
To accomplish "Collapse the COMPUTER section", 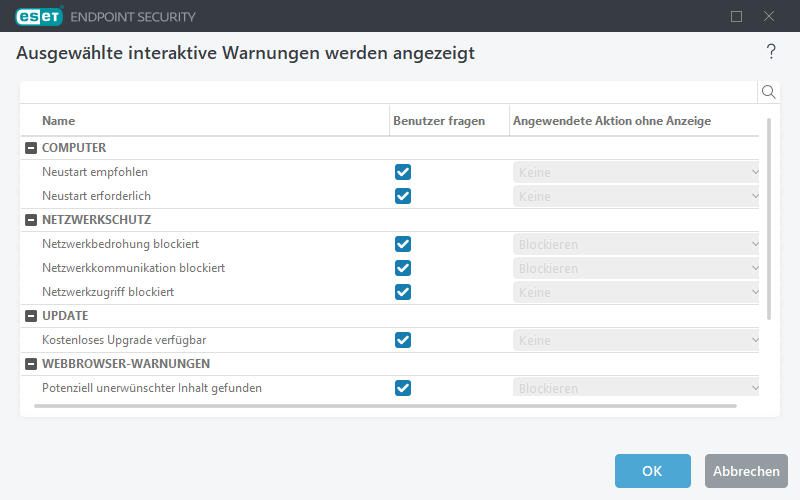I will 31,148.
